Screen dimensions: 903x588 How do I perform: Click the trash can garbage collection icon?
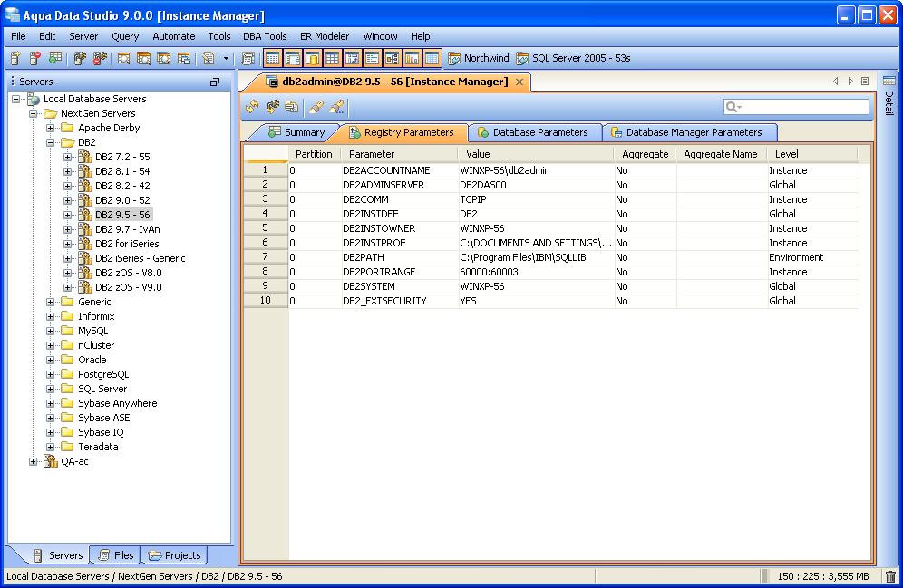point(890,576)
